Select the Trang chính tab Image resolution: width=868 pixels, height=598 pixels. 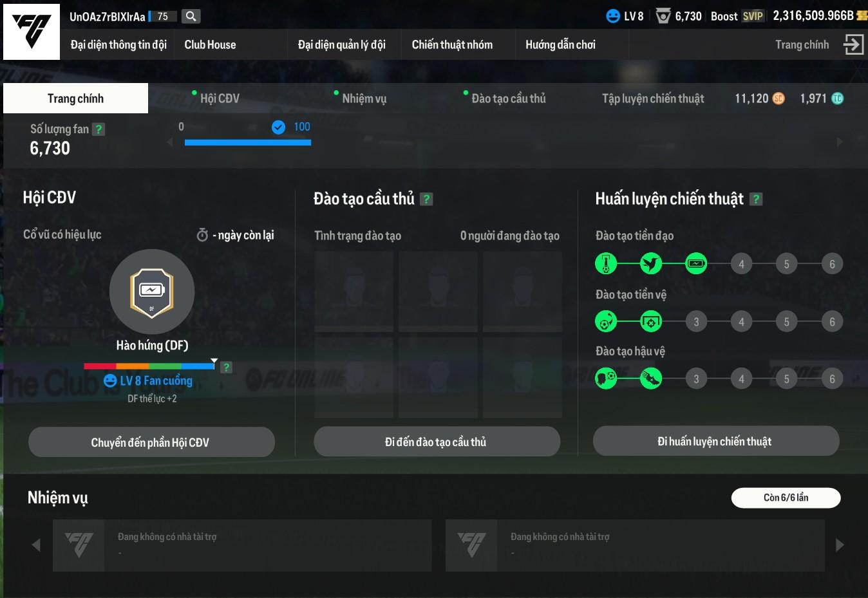75,98
